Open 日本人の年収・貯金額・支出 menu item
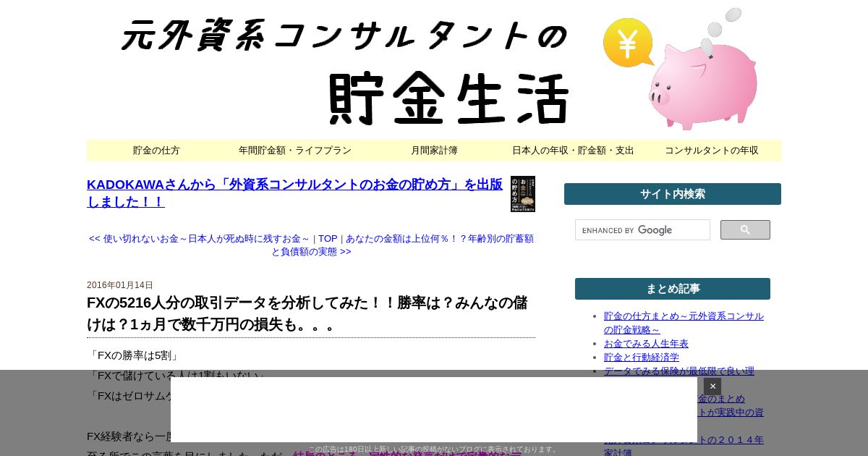Screen dimensions: 868x456 pyautogui.click(x=573, y=151)
